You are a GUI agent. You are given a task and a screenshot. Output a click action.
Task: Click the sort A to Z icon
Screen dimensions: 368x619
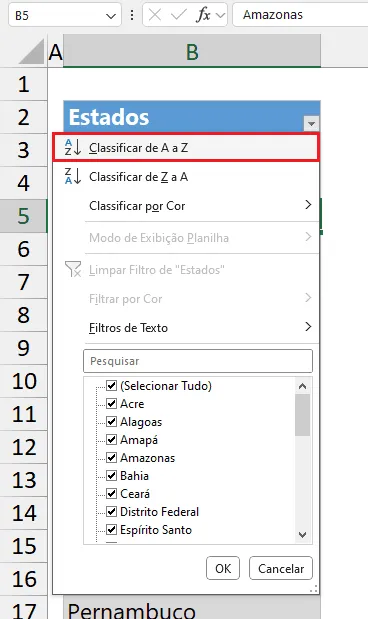tap(73, 147)
